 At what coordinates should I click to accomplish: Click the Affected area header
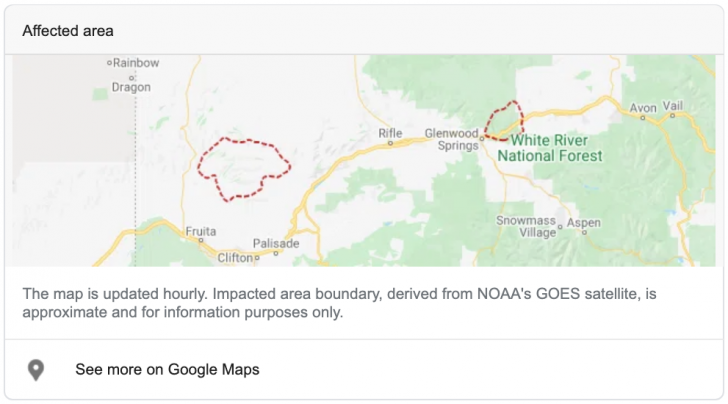tap(68, 31)
